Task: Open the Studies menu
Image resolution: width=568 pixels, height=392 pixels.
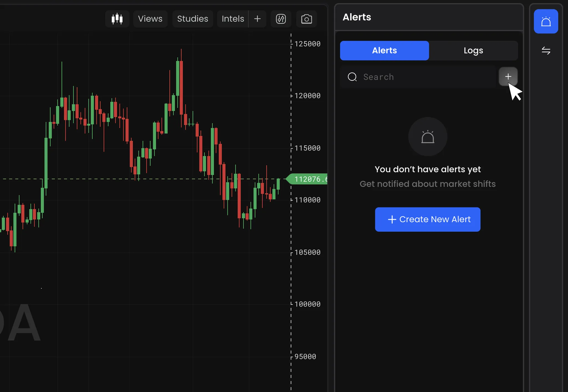Action: click(x=192, y=19)
